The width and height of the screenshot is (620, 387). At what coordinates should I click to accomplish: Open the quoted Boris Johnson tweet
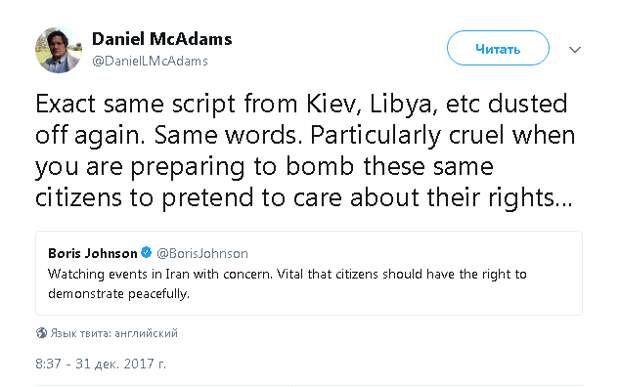(x=308, y=273)
